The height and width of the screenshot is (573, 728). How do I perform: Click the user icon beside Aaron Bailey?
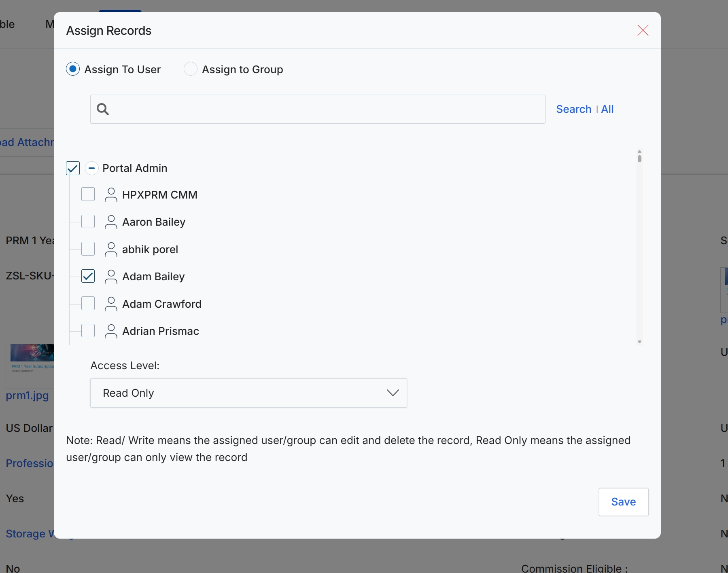[111, 222]
